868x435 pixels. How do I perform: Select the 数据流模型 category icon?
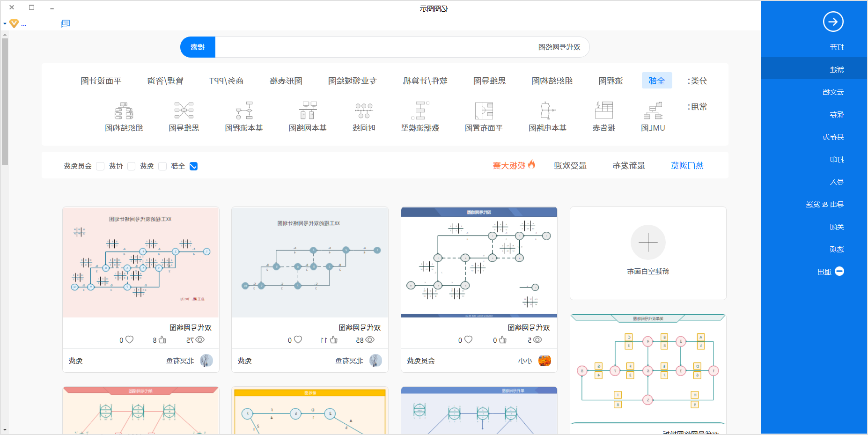(x=420, y=111)
